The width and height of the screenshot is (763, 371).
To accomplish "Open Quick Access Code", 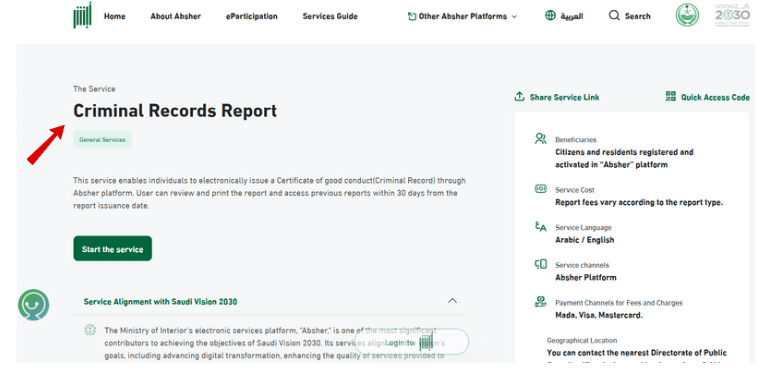I will click(715, 97).
